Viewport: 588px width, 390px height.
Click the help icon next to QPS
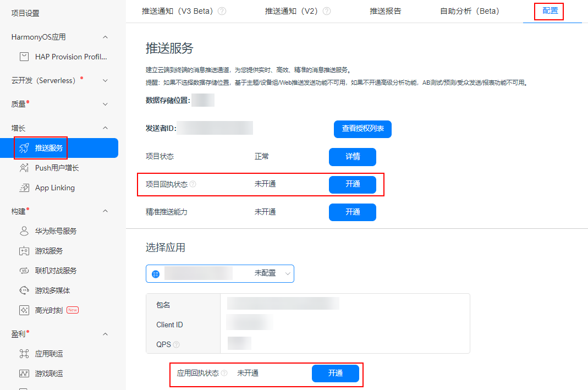click(176, 345)
